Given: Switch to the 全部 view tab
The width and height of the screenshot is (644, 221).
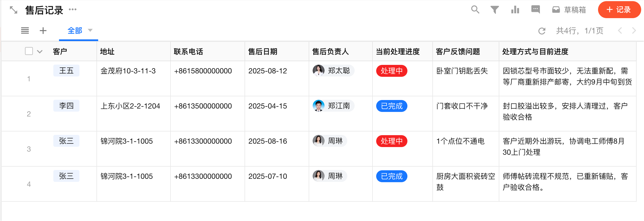Looking at the screenshot, I should (75, 31).
